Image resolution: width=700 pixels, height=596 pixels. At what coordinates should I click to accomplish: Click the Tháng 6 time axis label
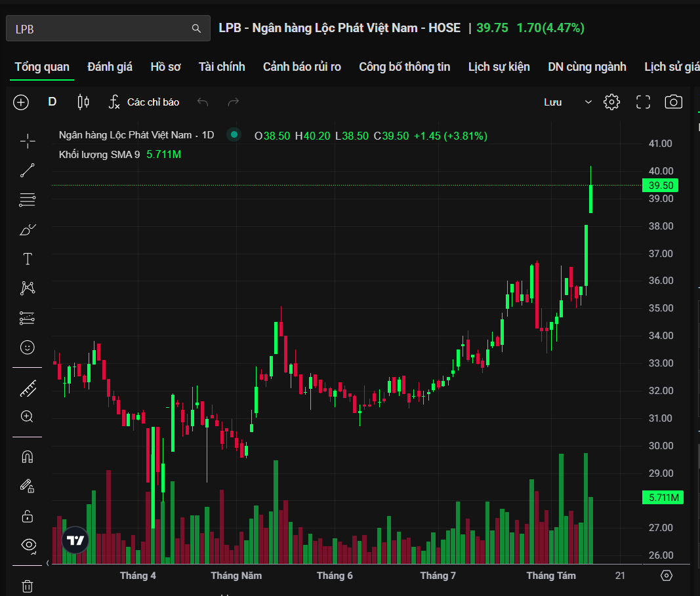[x=335, y=576]
